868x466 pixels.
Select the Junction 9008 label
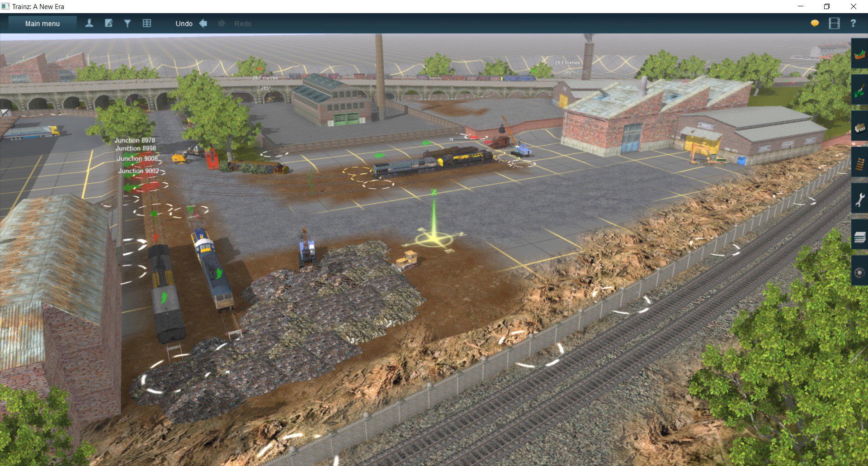click(x=137, y=158)
